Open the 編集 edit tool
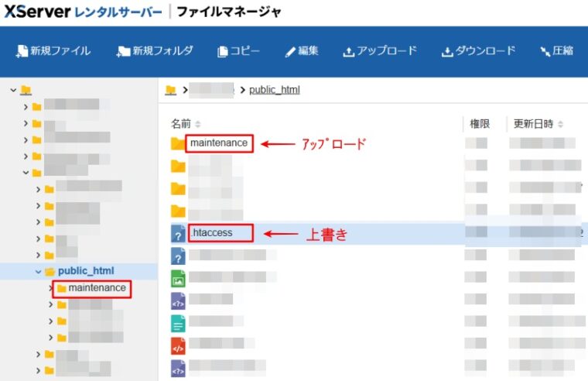 [x=302, y=51]
